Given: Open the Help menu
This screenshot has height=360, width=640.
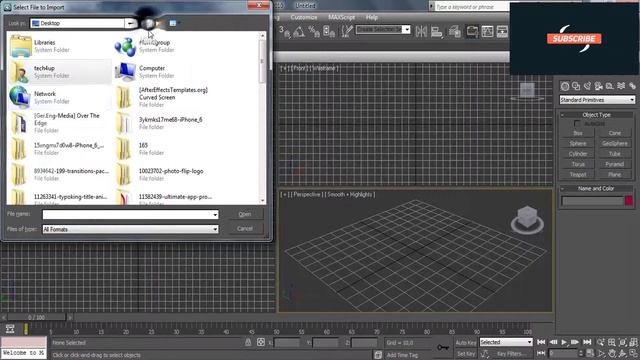Looking at the screenshot, I should 371,17.
